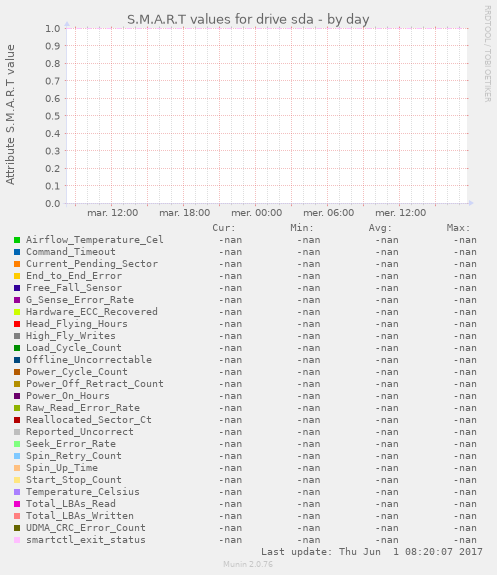Click the red Head_Flying_Hours swatch
The image size is (497, 575).
[17, 324]
